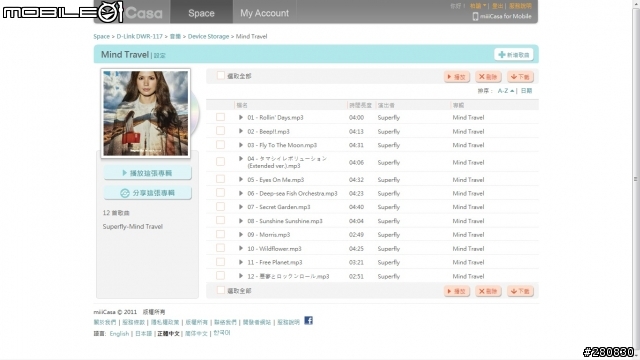Image resolution: width=640 pixels, height=360 pixels.
Task: Play track 08 - Sunshine Sunshine.mp3
Action: pyautogui.click(x=241, y=221)
